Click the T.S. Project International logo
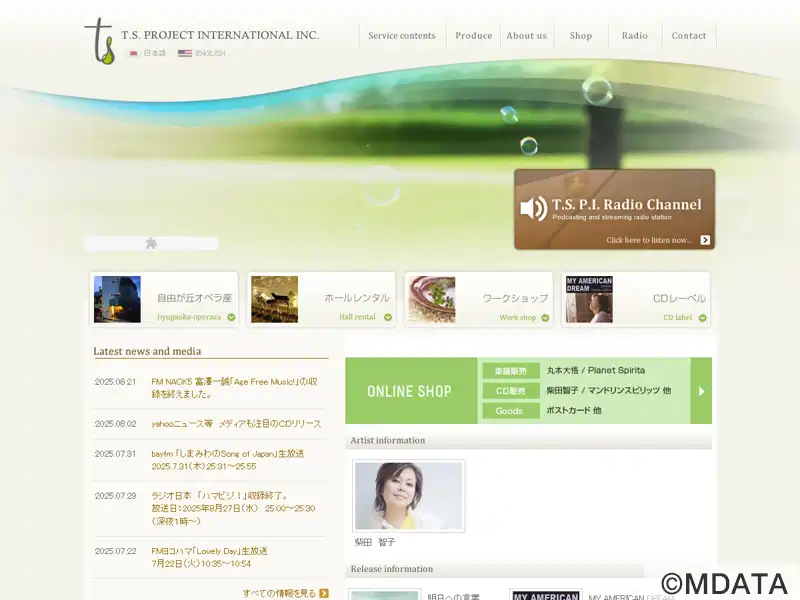Viewport: 800px width, 600px height. point(100,41)
